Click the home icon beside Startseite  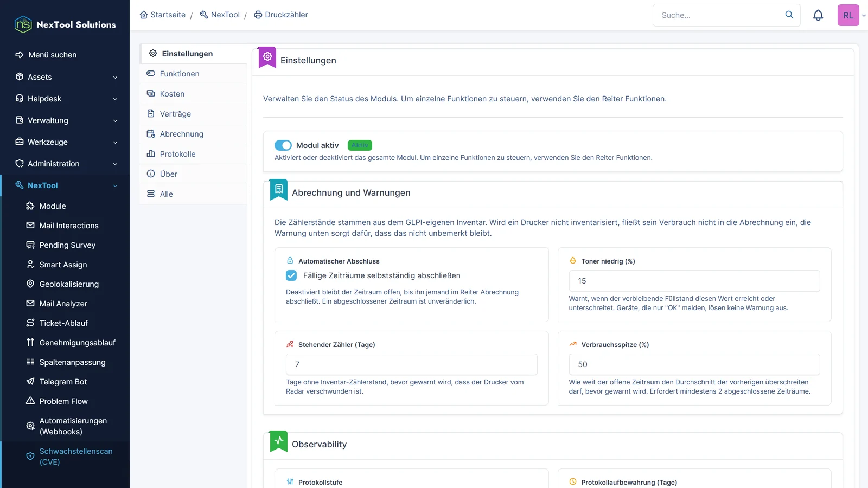click(x=144, y=15)
